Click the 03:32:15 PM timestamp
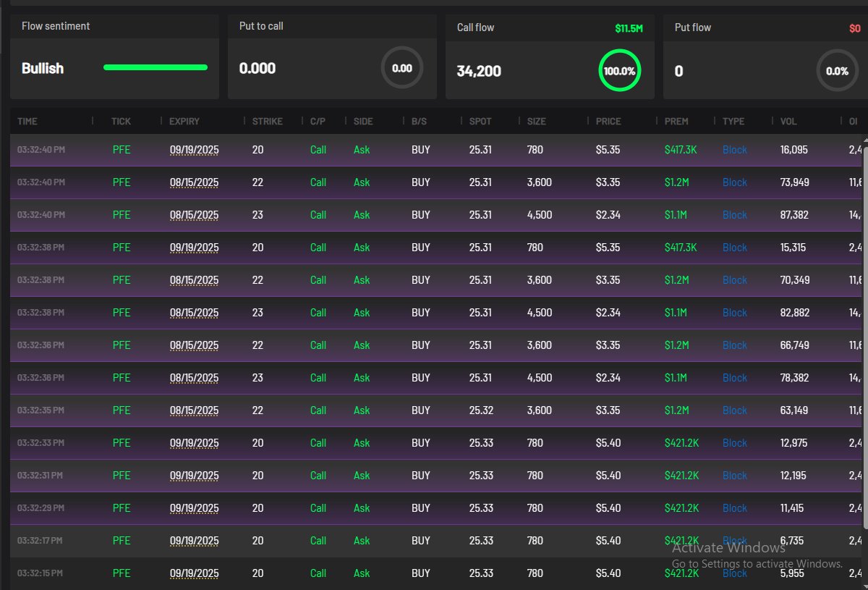The height and width of the screenshot is (590, 868). click(41, 573)
